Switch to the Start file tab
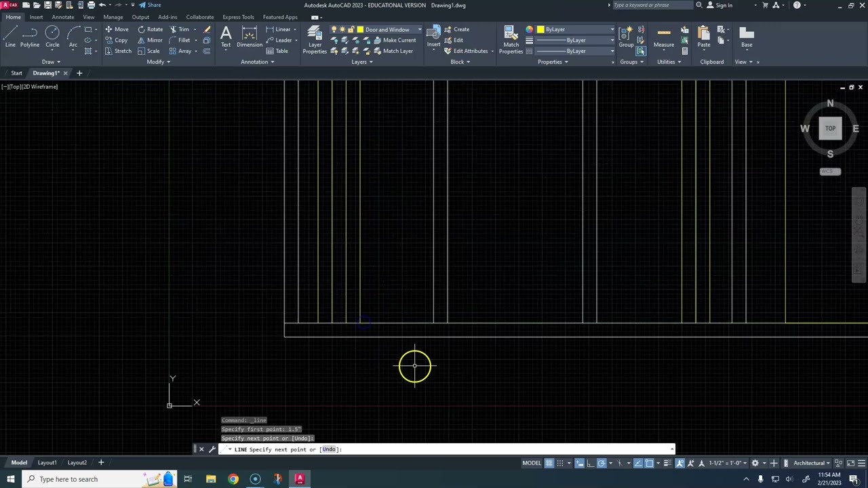Image resolution: width=868 pixels, height=488 pixels. 16,73
